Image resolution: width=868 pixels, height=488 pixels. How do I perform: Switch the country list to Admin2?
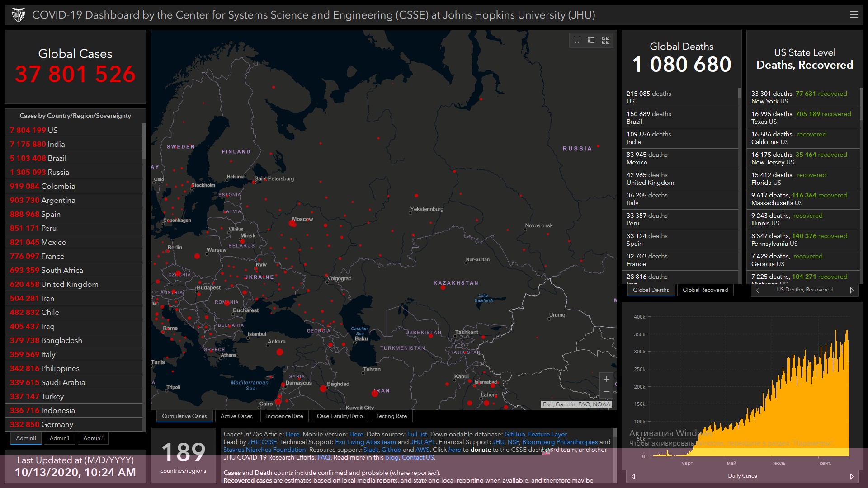(x=93, y=438)
